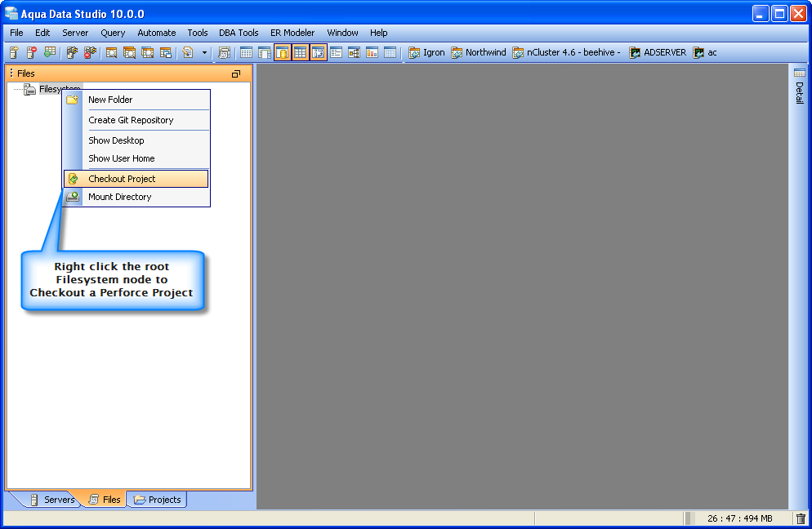Choose Mount Directory in the context menu
This screenshot has height=529, width=812.
click(x=136, y=197)
